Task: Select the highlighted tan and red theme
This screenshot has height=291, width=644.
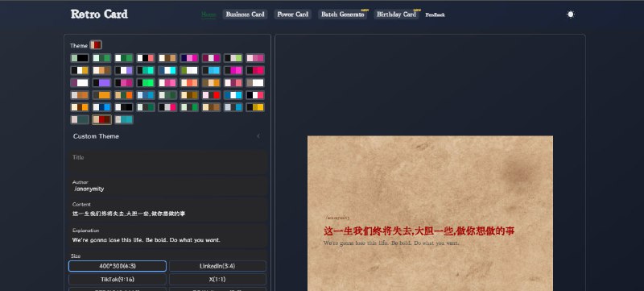Action: point(101,119)
